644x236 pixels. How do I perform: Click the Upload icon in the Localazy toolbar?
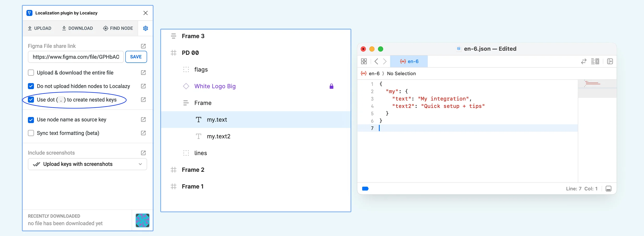point(30,28)
